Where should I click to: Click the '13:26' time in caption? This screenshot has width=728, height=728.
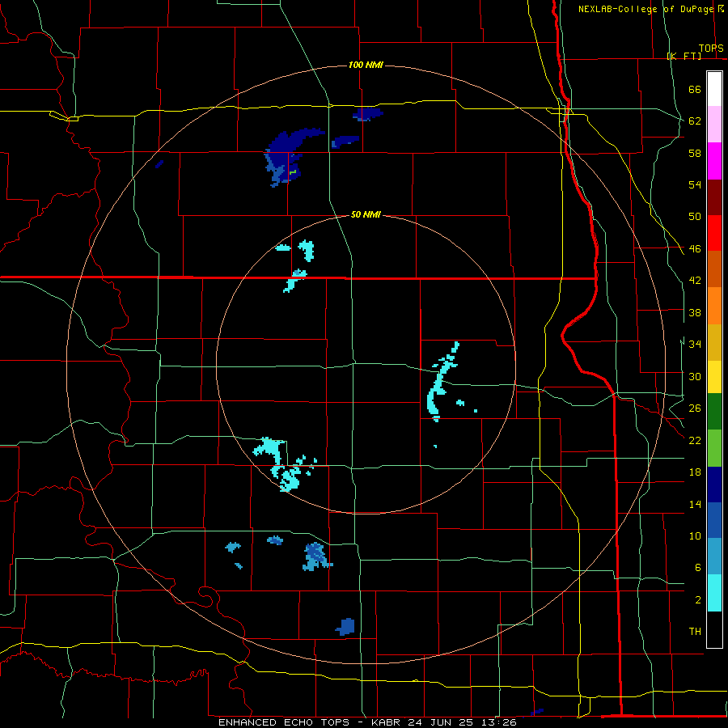pyautogui.click(x=501, y=722)
